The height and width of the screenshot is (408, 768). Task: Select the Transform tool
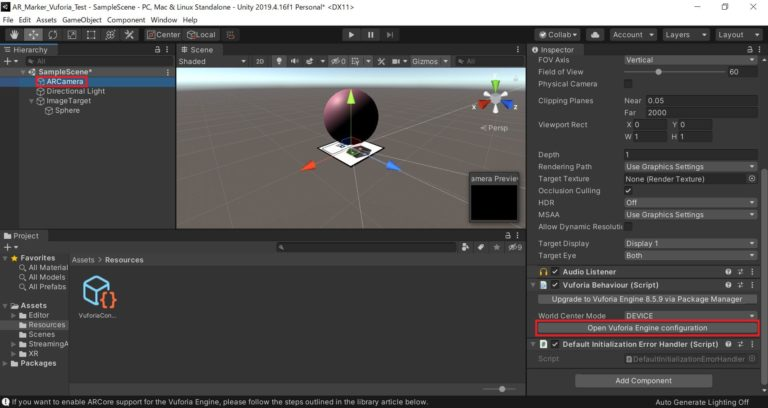pyautogui.click(x=110, y=35)
